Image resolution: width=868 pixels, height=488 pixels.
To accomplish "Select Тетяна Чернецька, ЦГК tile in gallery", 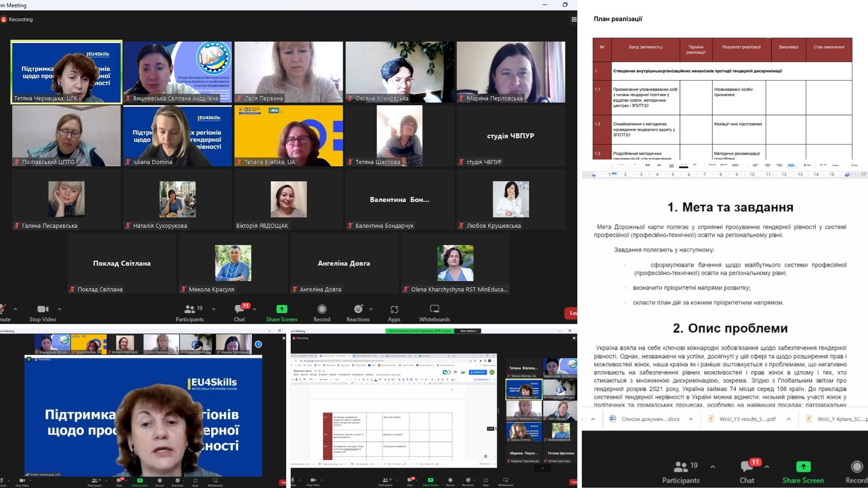I will (x=66, y=72).
